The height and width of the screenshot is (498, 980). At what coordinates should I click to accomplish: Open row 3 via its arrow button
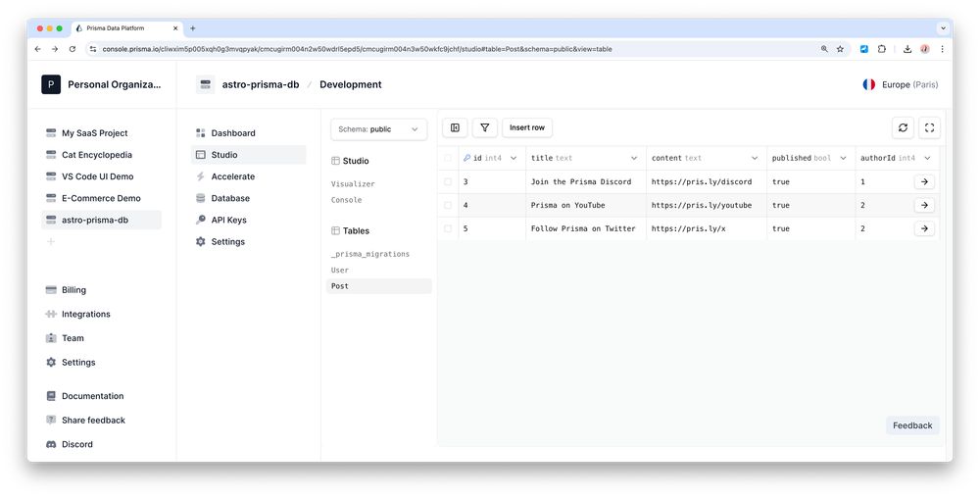point(924,181)
